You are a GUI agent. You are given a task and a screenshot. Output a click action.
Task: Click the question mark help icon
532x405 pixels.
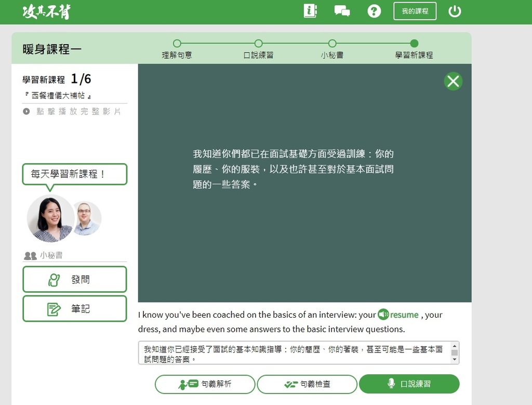374,11
